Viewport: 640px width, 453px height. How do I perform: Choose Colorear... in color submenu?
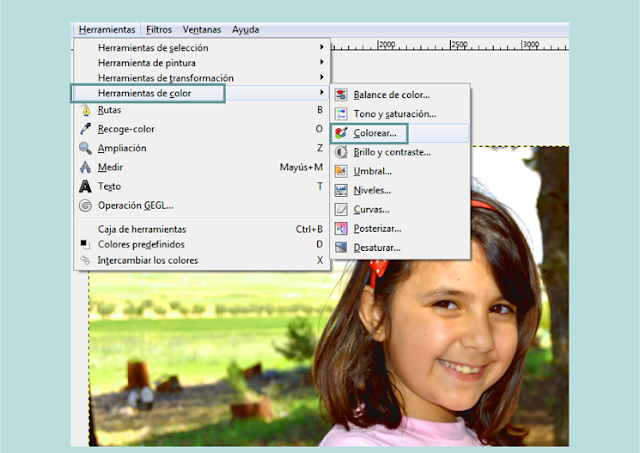pos(400,133)
